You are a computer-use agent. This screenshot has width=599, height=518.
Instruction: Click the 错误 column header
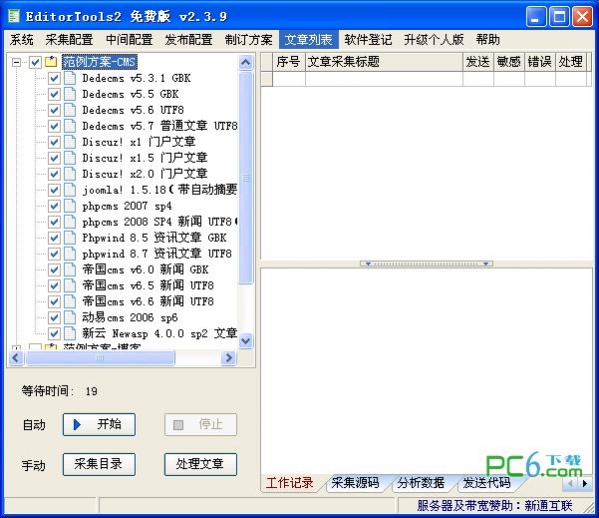(x=539, y=62)
